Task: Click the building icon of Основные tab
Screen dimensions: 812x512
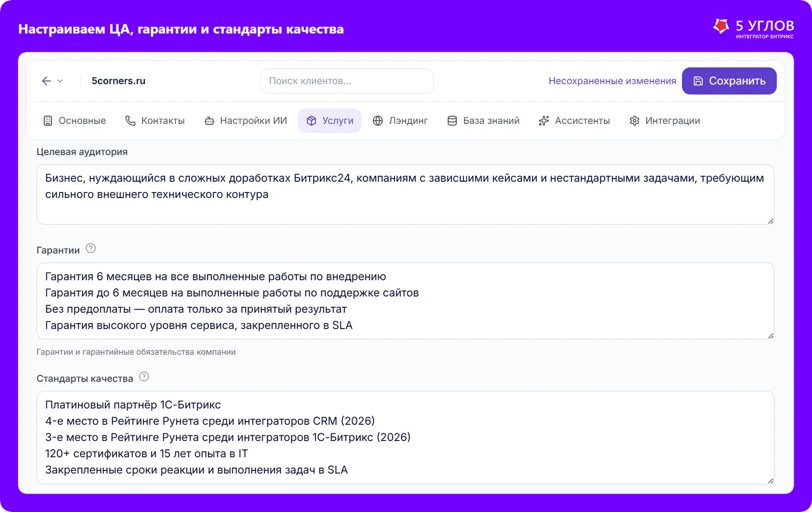Action: click(48, 120)
